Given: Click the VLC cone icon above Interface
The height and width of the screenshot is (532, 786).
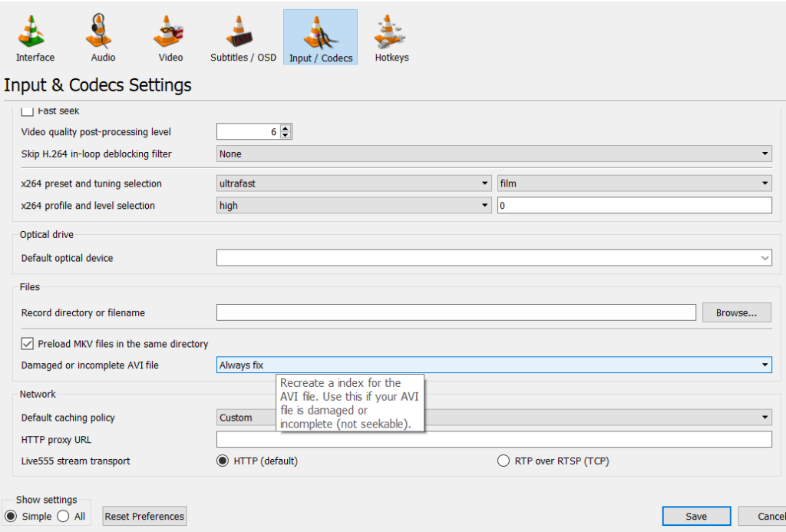Looking at the screenshot, I should click(x=32, y=29).
